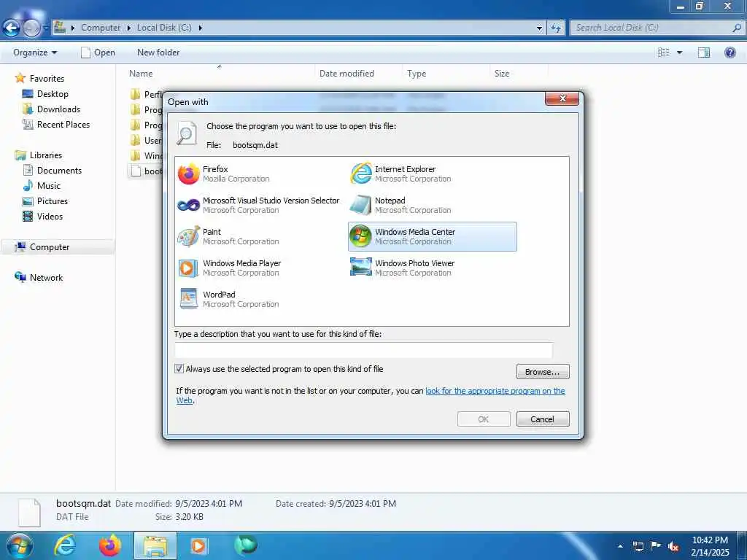Expand arrow after Local Disk (C:) breadcrumb

pos(200,28)
